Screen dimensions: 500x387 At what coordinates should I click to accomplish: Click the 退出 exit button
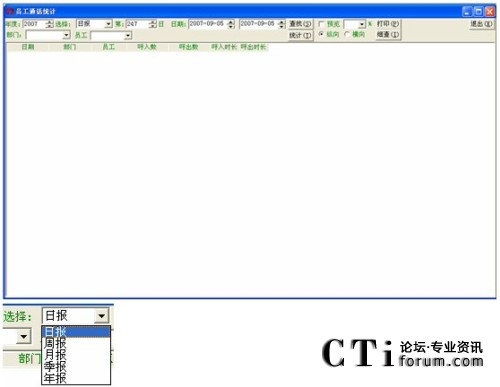tap(481, 24)
